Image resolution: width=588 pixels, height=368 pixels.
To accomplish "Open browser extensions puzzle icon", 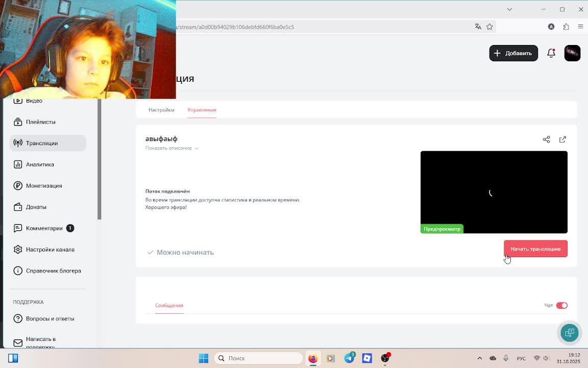I will pos(566,27).
